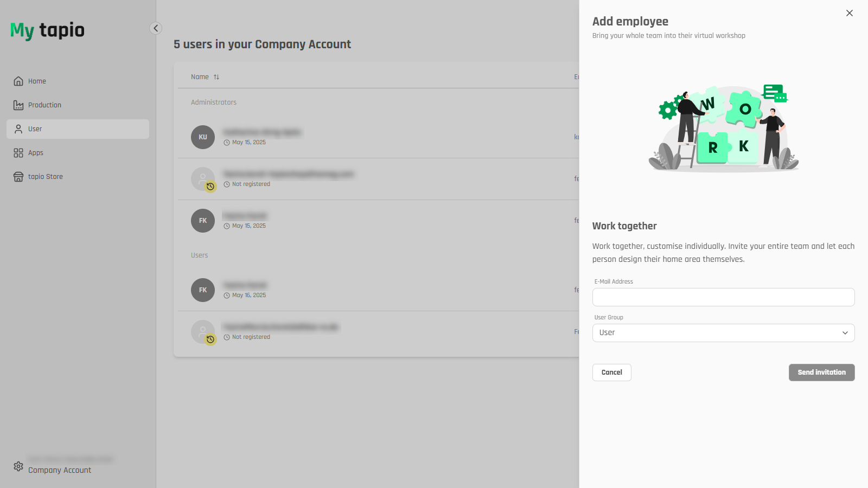Image resolution: width=868 pixels, height=488 pixels.
Task: Close the Add employee panel
Action: tap(849, 13)
